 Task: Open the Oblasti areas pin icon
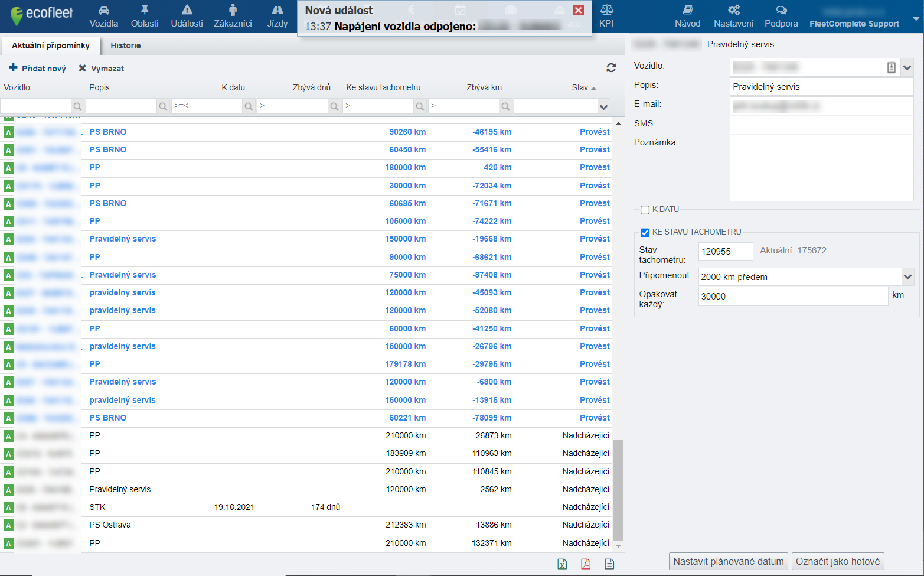[145, 16]
